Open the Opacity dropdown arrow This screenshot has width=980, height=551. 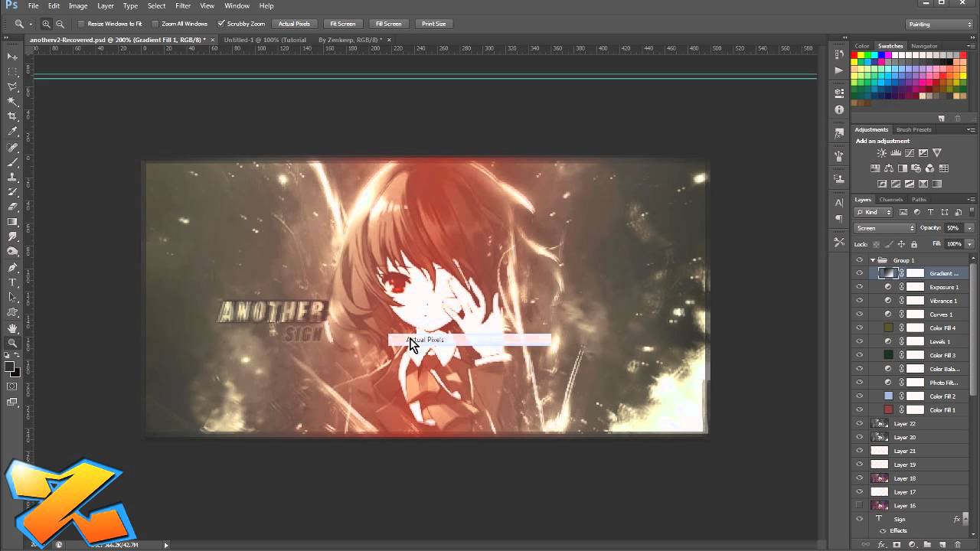coord(969,228)
